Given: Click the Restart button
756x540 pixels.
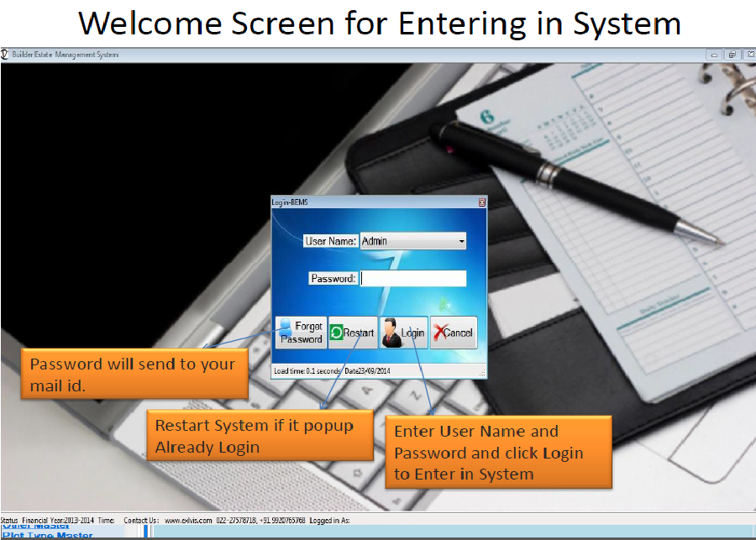Looking at the screenshot, I should pyautogui.click(x=353, y=333).
